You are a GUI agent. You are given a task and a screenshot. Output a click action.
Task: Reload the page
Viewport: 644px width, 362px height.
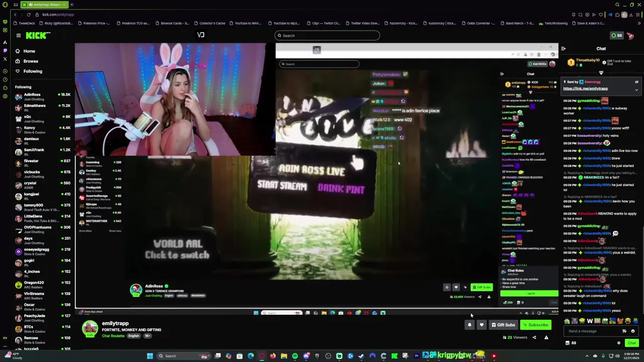point(29,15)
